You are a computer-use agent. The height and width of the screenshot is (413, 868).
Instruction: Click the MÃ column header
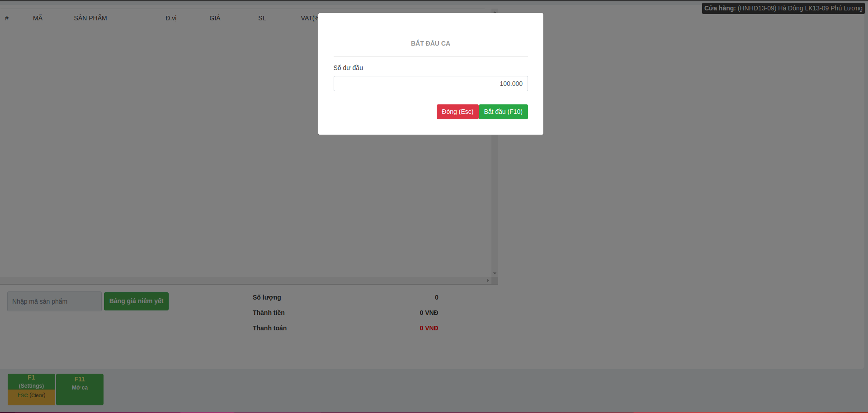38,18
